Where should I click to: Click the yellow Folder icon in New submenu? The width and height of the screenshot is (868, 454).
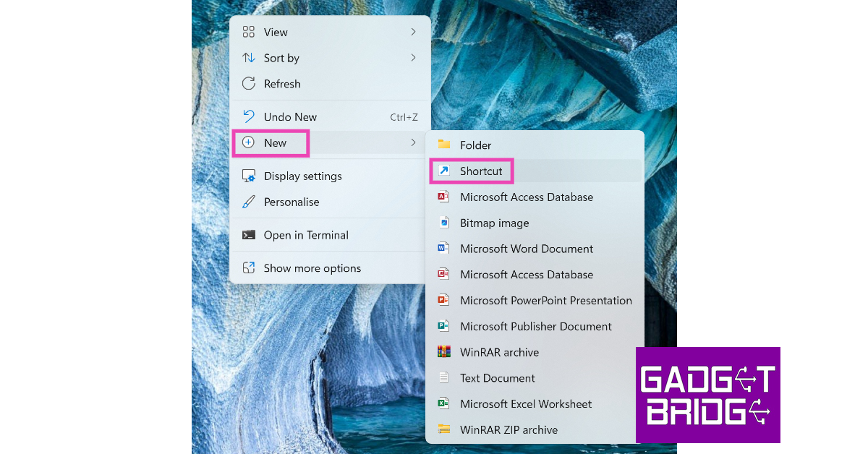click(x=444, y=145)
